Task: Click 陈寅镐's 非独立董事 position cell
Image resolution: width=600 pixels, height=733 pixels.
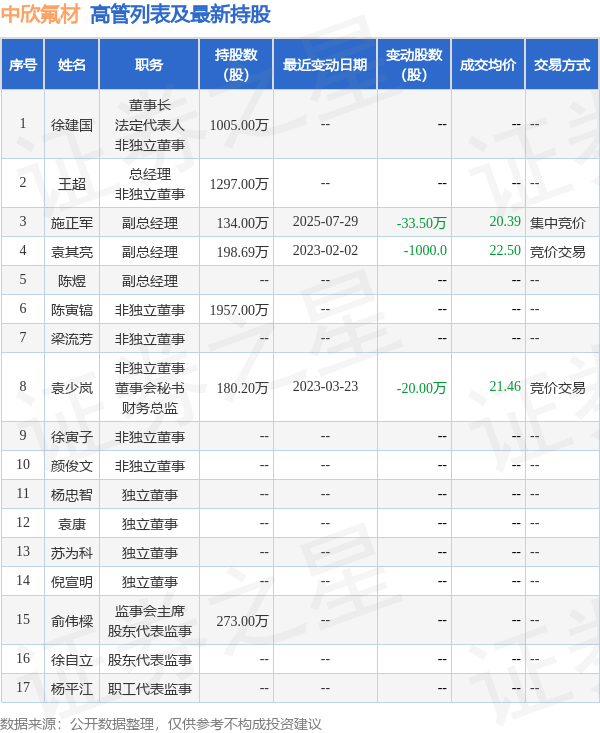Action: tap(150, 309)
